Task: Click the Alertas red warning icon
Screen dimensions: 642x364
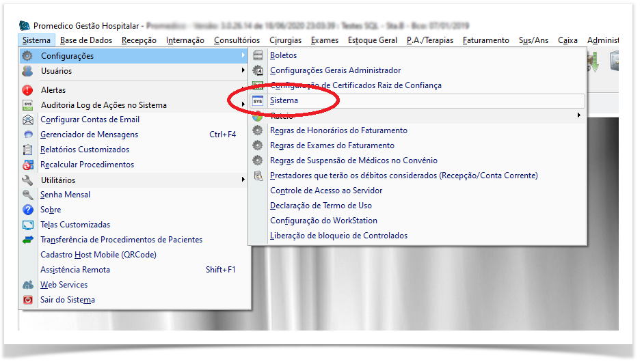Action: pos(27,90)
